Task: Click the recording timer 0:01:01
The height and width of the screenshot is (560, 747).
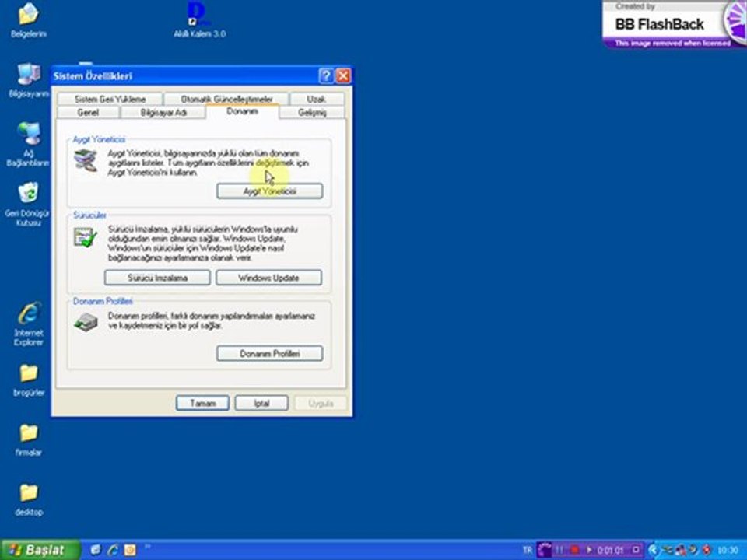Action: pyautogui.click(x=610, y=550)
